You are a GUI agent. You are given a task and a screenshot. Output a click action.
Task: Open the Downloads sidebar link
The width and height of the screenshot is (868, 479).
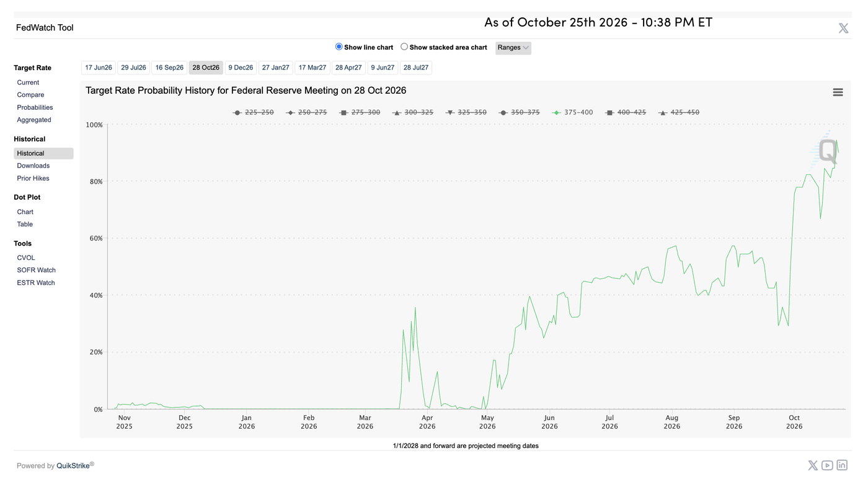33,166
